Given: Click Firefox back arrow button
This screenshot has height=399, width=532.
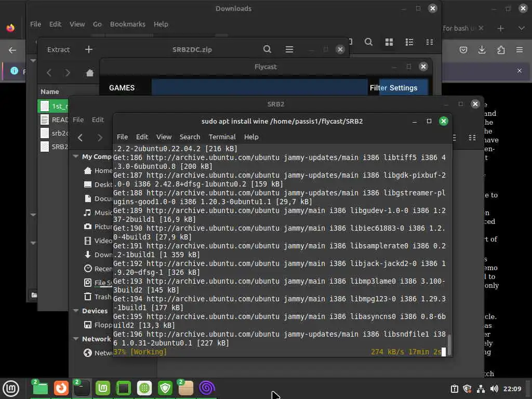Looking at the screenshot, I should point(12,50).
